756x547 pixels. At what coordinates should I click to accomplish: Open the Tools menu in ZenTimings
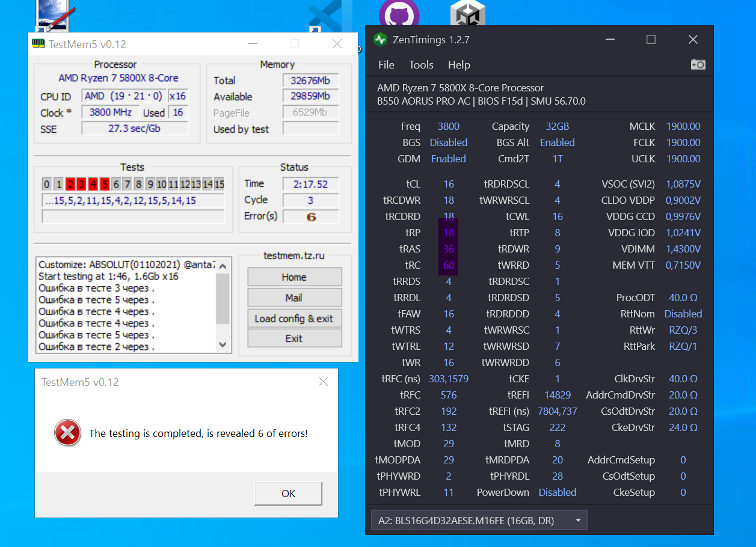click(421, 65)
